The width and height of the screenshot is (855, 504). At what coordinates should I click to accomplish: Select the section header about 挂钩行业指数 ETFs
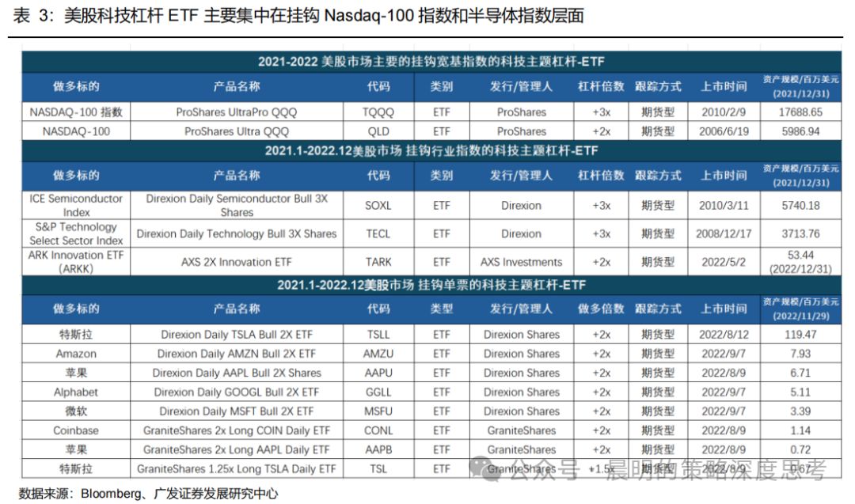pos(431,150)
